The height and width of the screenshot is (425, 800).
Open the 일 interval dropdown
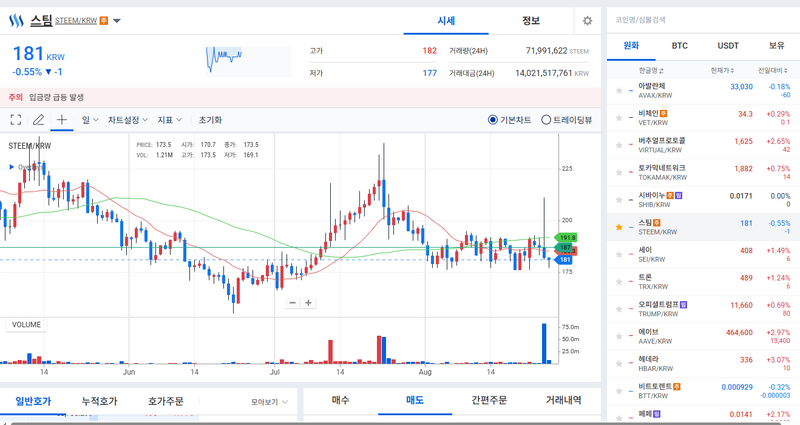90,120
